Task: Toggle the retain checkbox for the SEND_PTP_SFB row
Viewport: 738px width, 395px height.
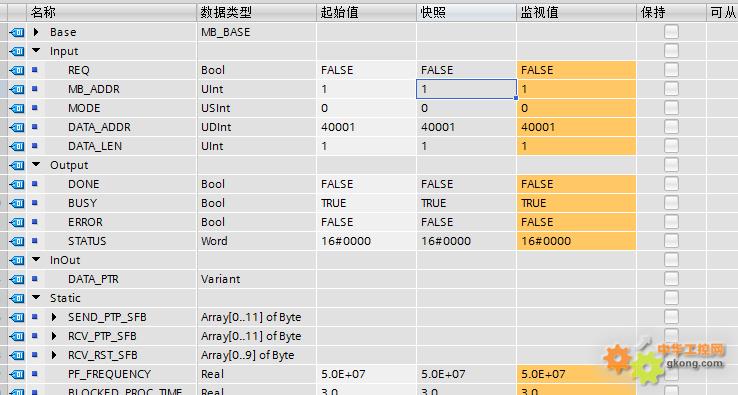Action: pos(672,317)
